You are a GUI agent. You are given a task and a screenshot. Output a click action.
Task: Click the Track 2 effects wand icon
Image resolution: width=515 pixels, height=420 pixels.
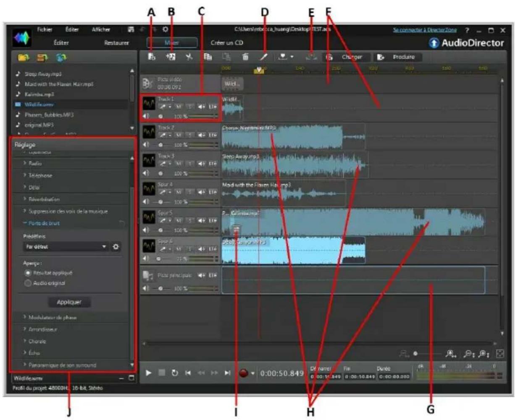point(163,135)
